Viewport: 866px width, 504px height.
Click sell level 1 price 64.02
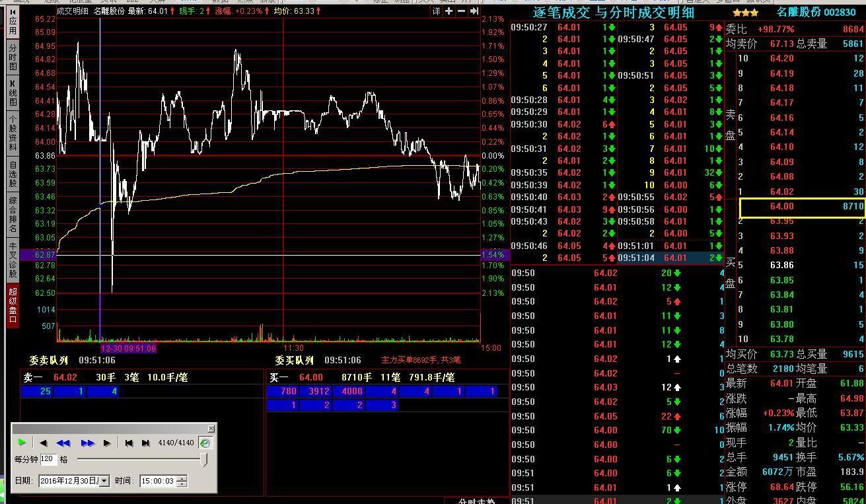tap(782, 192)
